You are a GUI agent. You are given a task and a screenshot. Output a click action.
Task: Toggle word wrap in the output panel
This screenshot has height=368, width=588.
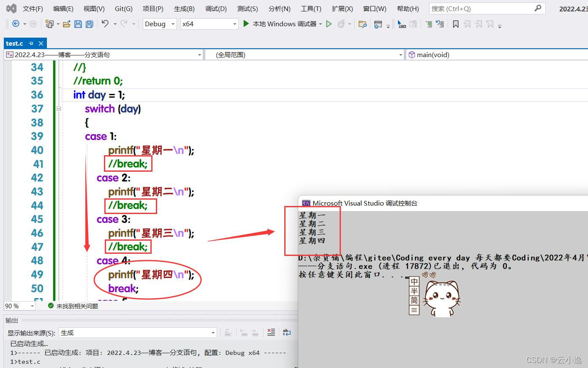click(x=287, y=332)
